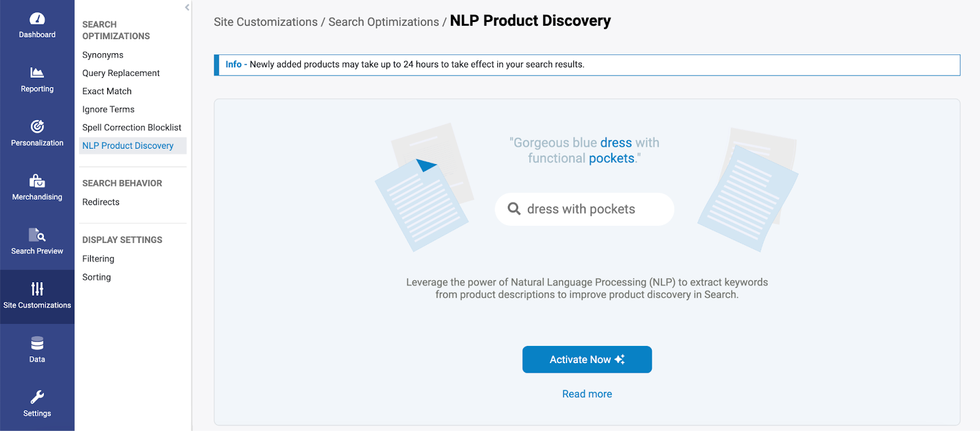The height and width of the screenshot is (431, 980).
Task: Select Query Replacement
Action: [x=121, y=73]
